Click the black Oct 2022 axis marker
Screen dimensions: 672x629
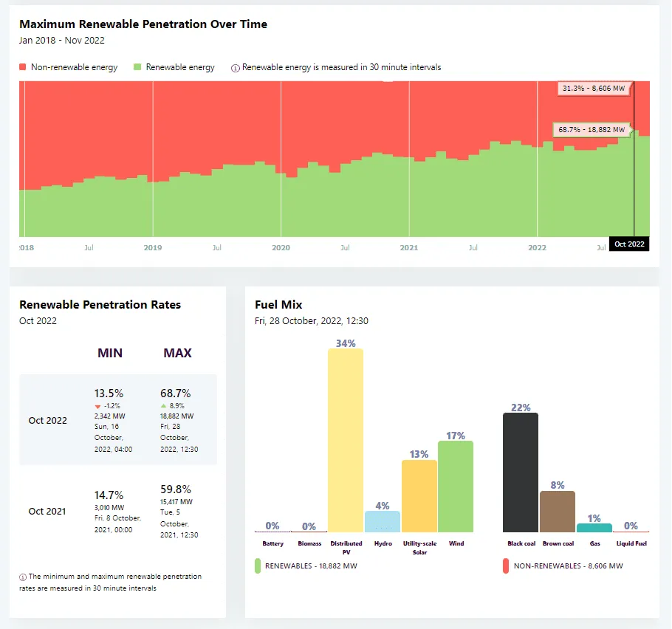point(629,244)
